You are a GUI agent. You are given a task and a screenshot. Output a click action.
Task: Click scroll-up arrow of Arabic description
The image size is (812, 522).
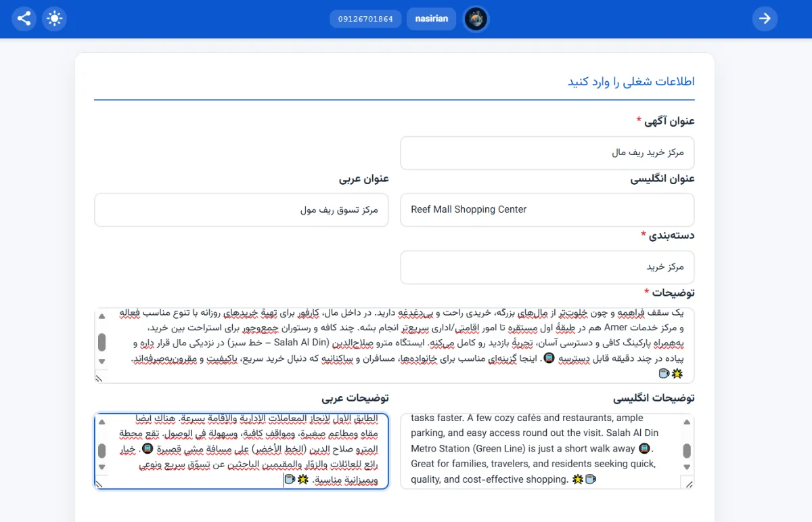pyautogui.click(x=101, y=422)
